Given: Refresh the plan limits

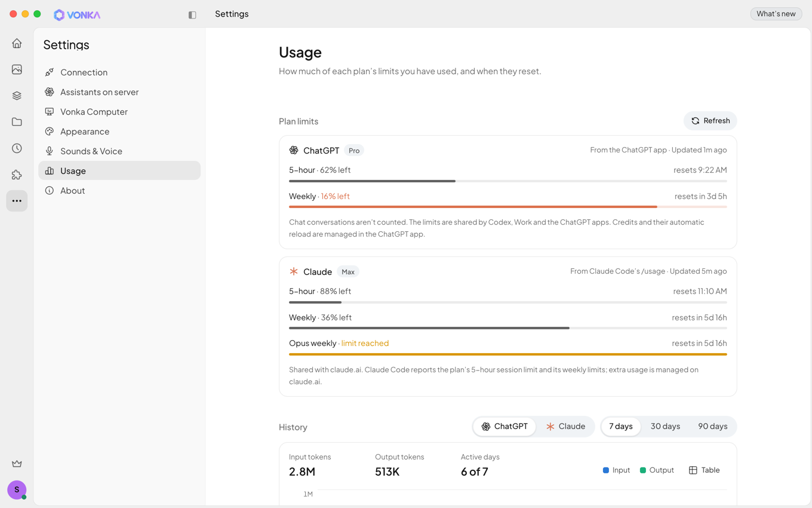Looking at the screenshot, I should 710,121.
